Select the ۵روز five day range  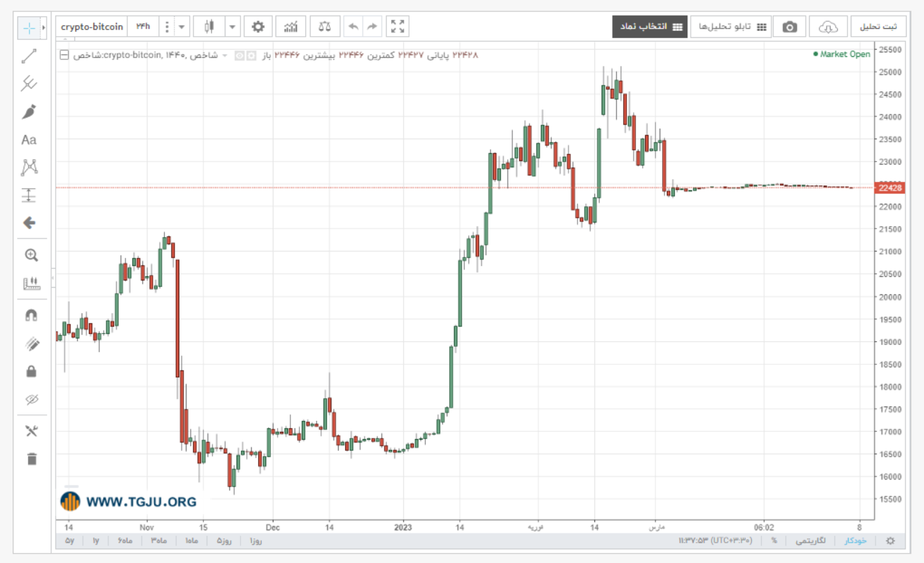click(x=224, y=541)
